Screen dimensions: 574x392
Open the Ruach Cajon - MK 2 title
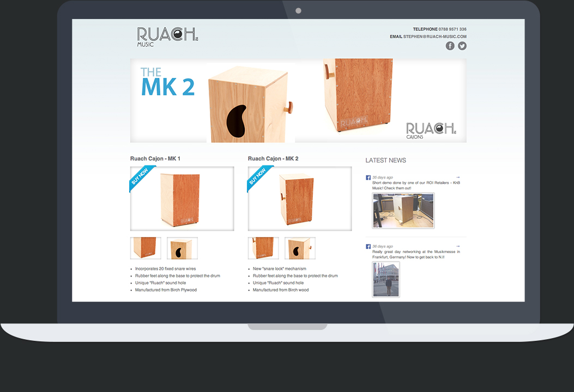[x=273, y=159]
